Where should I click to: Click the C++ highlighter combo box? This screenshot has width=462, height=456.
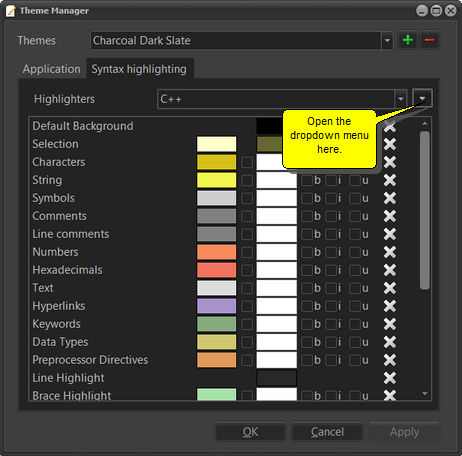282,99
